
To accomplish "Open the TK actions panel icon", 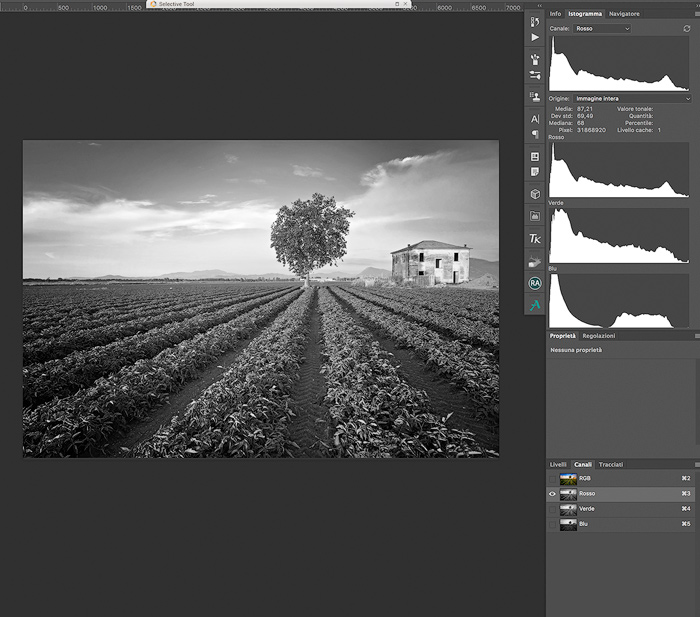I will (x=535, y=239).
